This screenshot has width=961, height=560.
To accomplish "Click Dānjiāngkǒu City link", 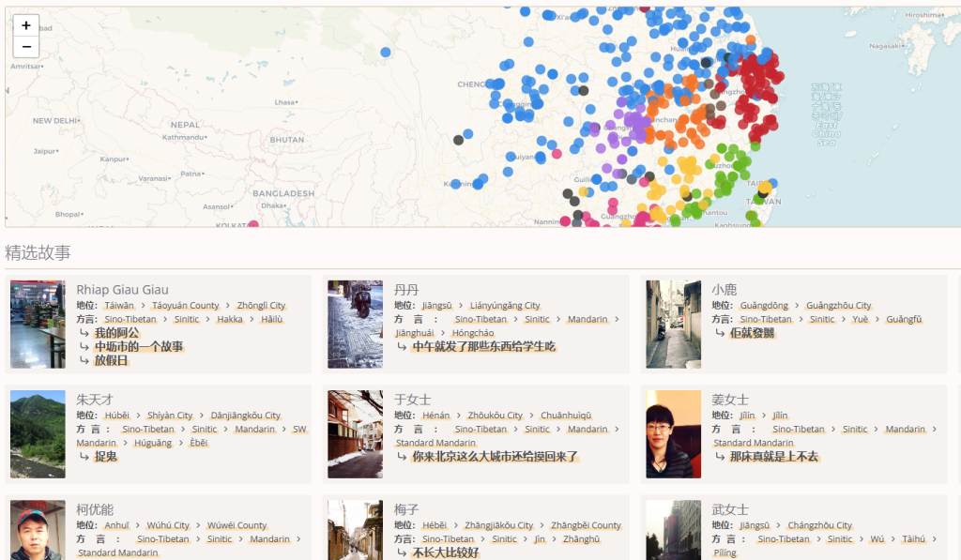I will tap(246, 416).
